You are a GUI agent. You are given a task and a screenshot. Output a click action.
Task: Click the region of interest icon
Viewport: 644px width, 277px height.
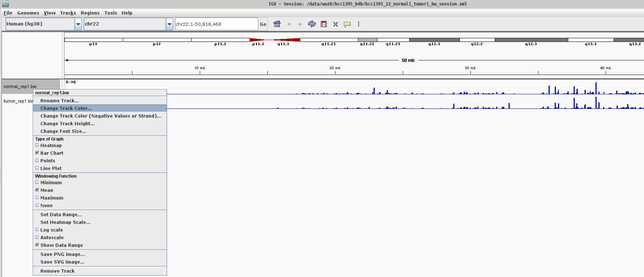tap(324, 24)
